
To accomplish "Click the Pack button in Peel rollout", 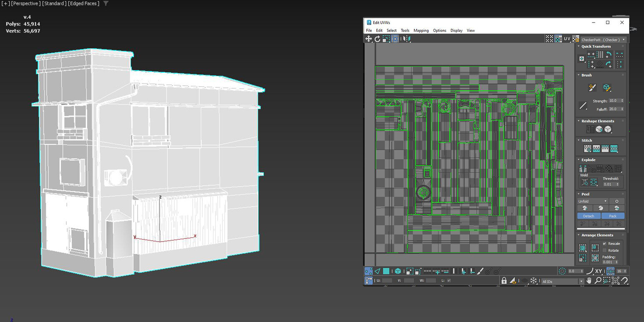I will pyautogui.click(x=613, y=216).
